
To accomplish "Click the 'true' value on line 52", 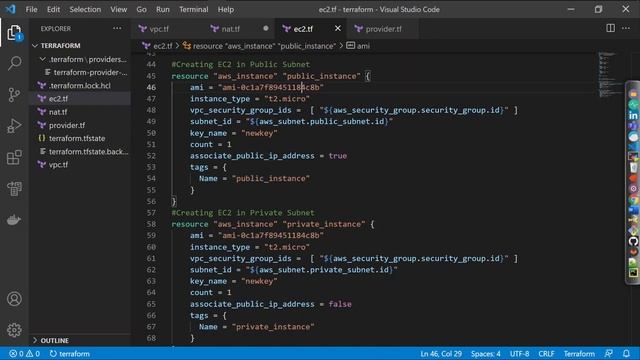I will pos(338,156).
